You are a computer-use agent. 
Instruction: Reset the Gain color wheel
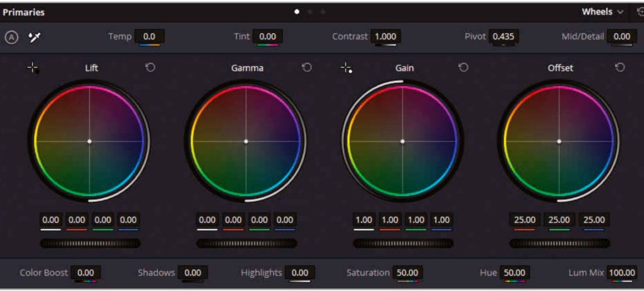464,68
